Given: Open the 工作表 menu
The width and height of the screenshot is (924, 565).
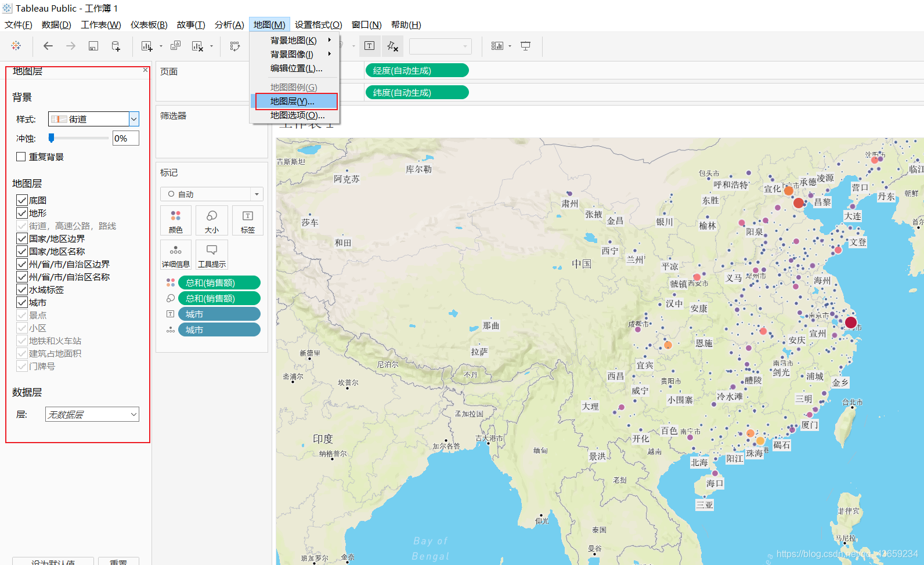Looking at the screenshot, I should [x=101, y=24].
